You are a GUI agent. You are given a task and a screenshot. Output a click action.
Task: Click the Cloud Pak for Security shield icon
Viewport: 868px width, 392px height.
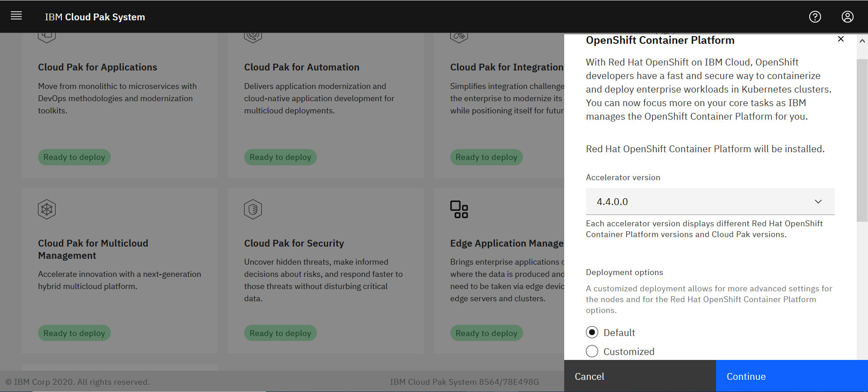[253, 209]
